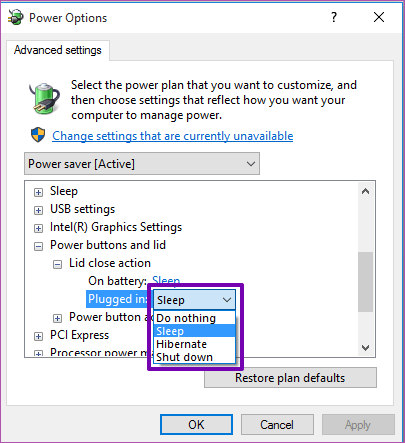The image size is (405, 443).
Task: Expand Intel(R) Graphics Settings node
Action: coord(39,228)
